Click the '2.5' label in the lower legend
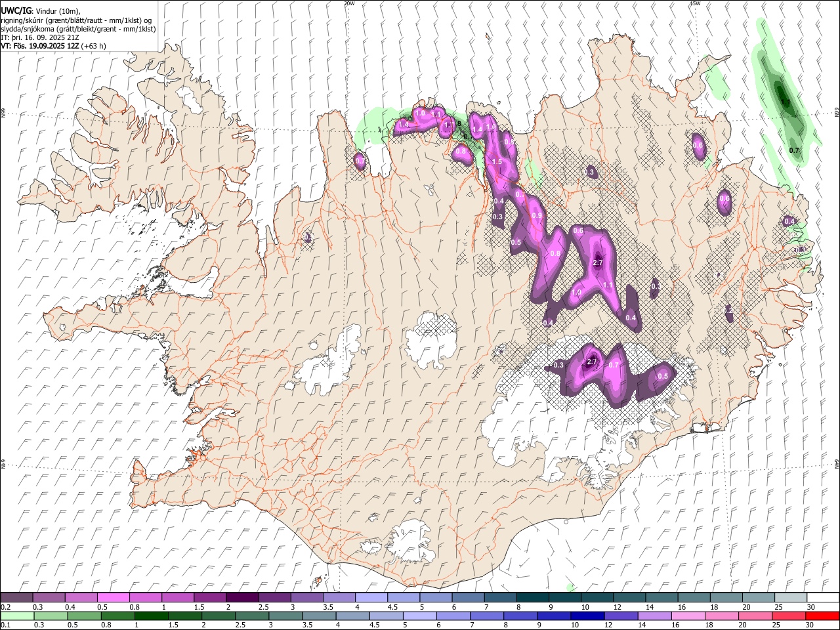 coord(240,625)
